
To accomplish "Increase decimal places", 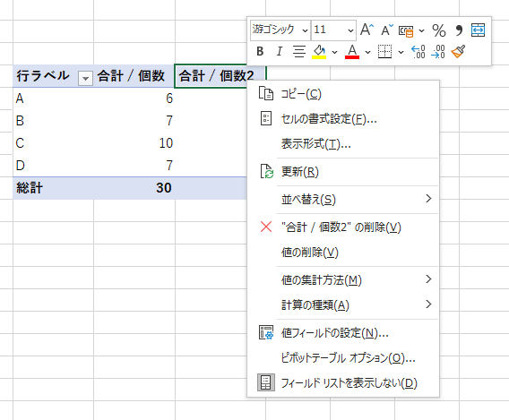I will [418, 51].
